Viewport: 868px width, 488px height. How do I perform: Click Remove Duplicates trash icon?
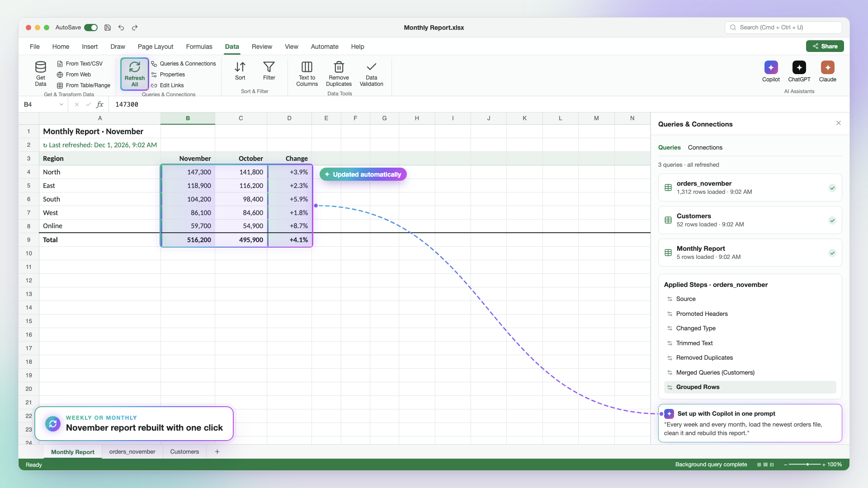tap(339, 67)
